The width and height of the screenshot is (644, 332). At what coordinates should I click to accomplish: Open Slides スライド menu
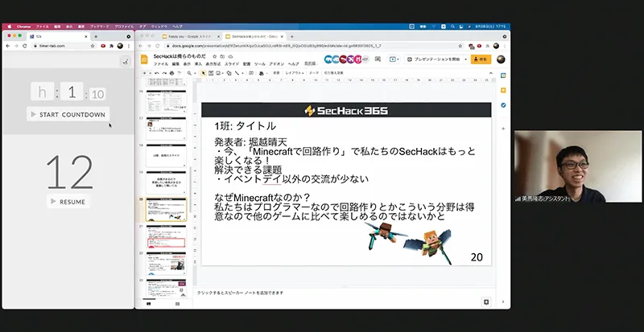[x=232, y=64]
